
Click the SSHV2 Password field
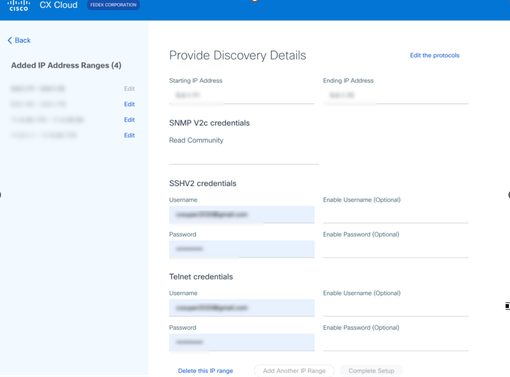click(x=242, y=249)
